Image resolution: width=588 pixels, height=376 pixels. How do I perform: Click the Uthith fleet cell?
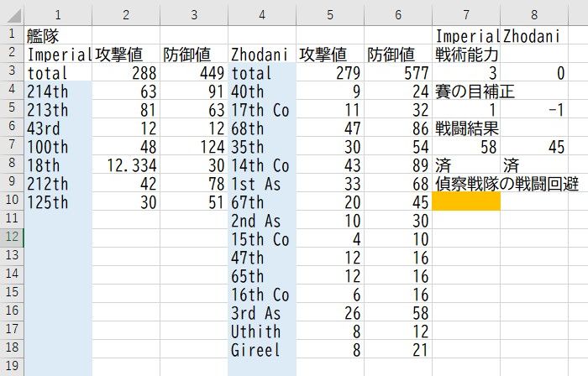click(x=262, y=331)
